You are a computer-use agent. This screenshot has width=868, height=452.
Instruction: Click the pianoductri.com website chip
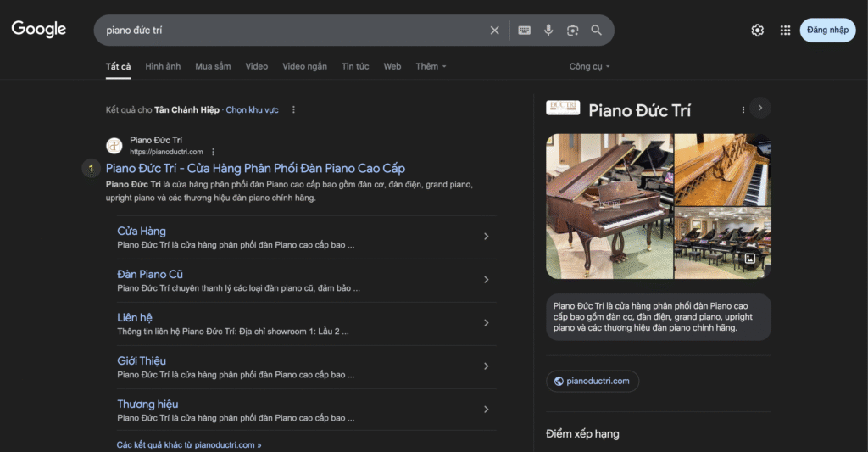[x=593, y=381]
